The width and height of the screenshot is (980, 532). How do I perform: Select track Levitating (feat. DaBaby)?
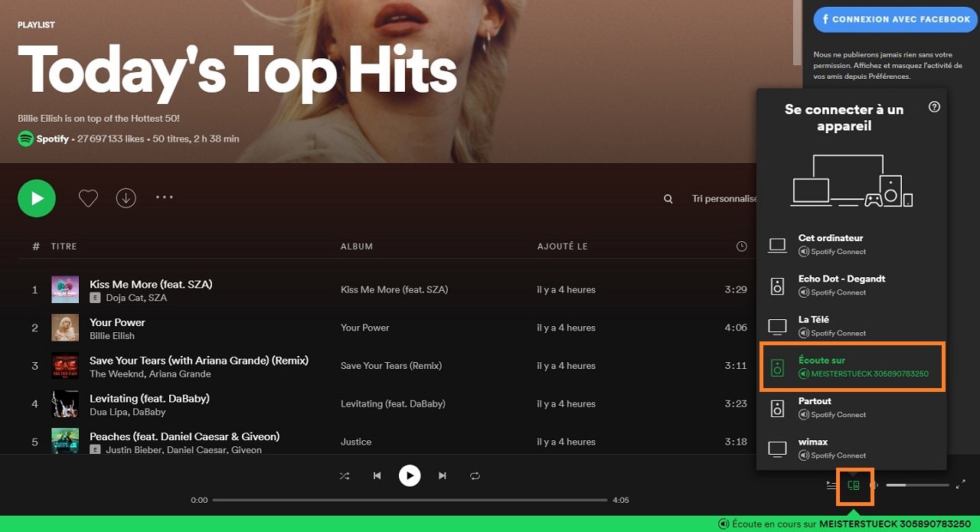149,398
